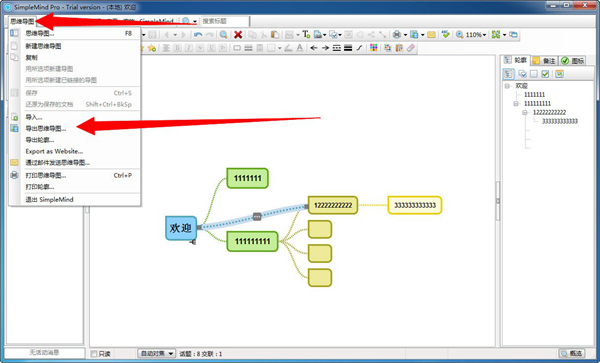Screen dimensions: 600x363
Task: Open the fill color swatch dropdown arrow
Action: click(279, 48)
